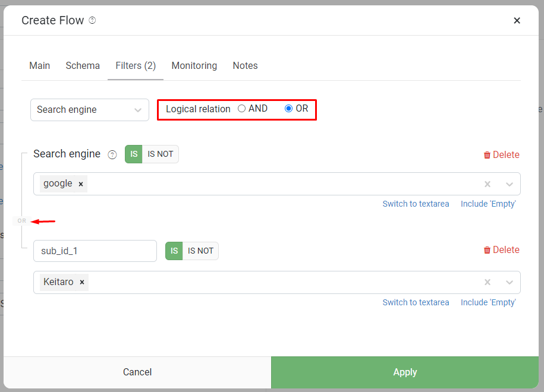
Task: Open the Monitoring tab
Action: click(194, 65)
